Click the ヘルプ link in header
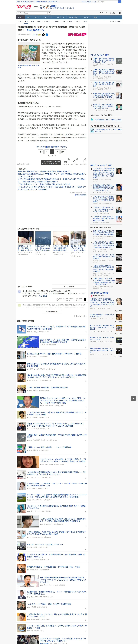 (94, 2)
